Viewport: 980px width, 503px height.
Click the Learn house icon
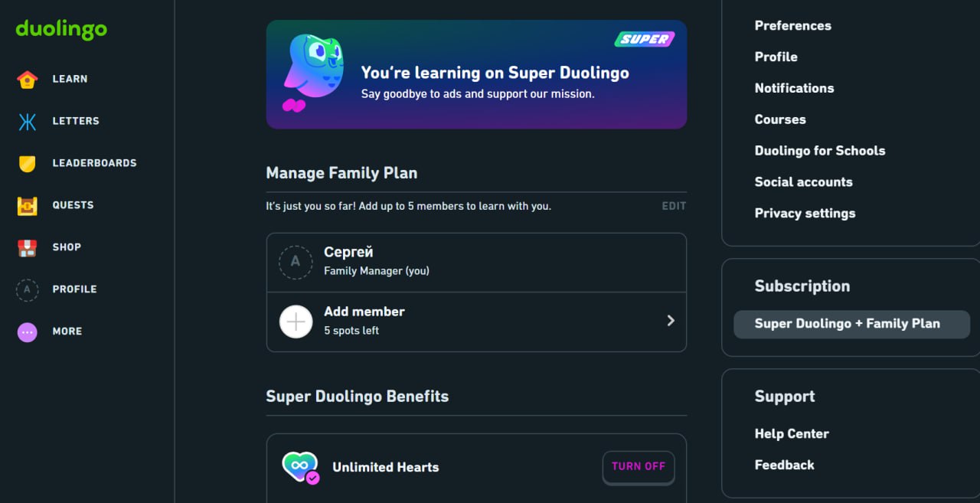pyautogui.click(x=28, y=80)
